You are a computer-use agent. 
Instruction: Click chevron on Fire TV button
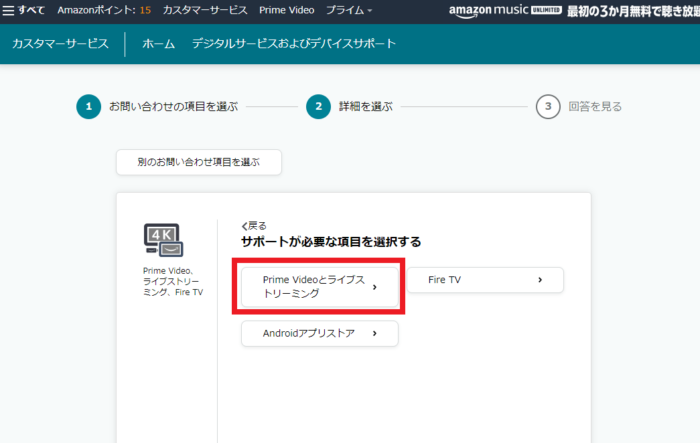pos(540,280)
